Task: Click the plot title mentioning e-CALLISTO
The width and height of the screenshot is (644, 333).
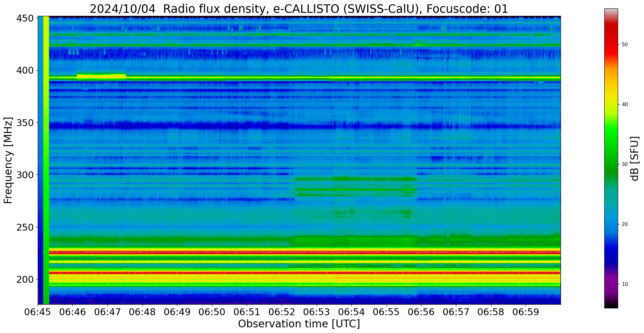Action: pos(299,9)
